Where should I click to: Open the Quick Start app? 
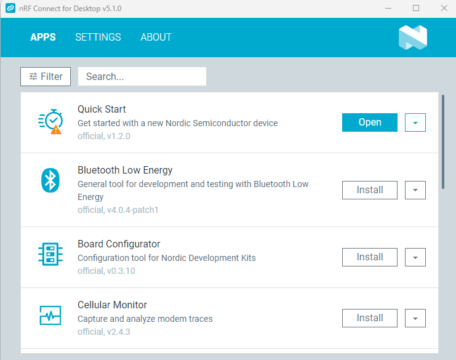(370, 122)
